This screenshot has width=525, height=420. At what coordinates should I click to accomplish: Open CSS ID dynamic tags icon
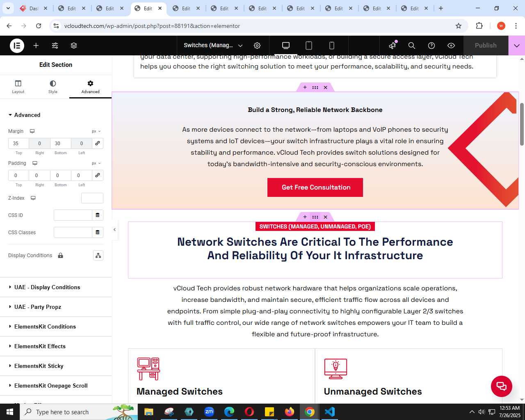tap(98, 215)
